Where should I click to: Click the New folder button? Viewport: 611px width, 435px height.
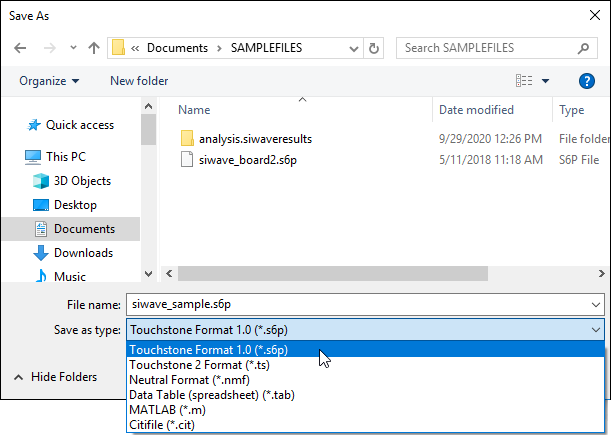point(139,81)
